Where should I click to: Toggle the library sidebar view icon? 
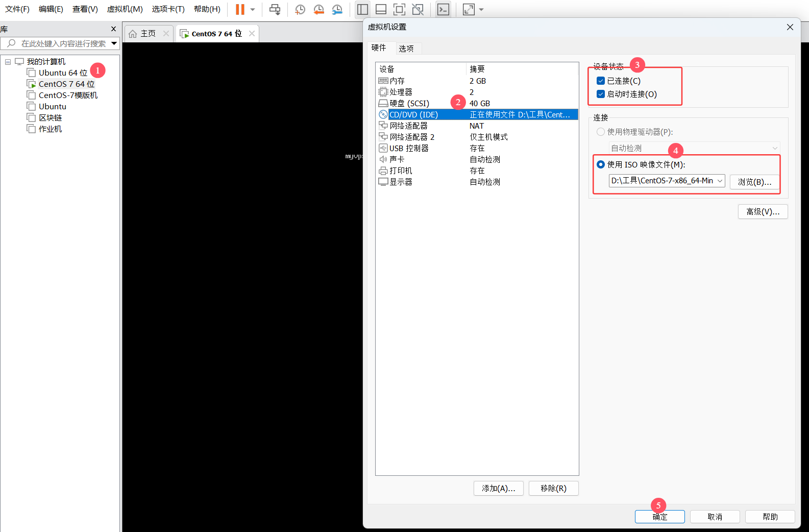click(362, 9)
